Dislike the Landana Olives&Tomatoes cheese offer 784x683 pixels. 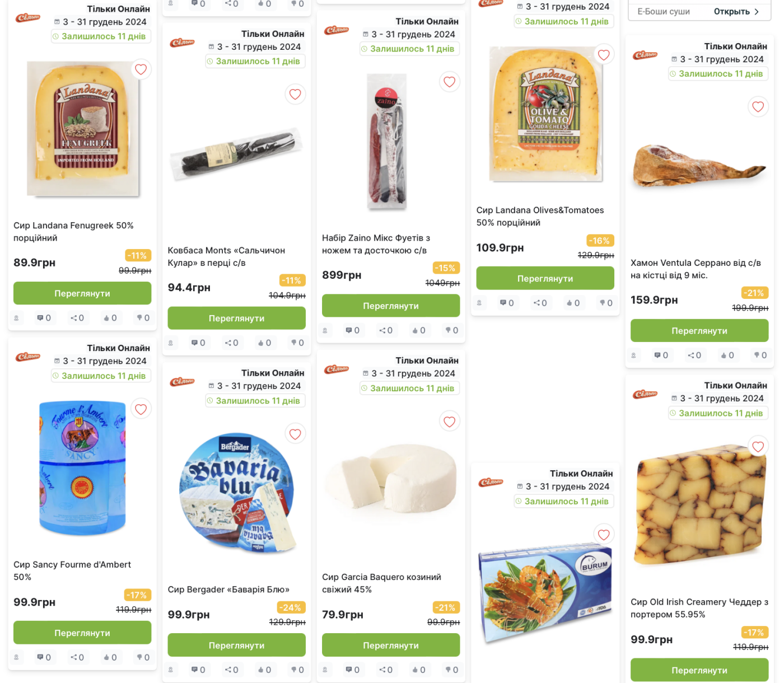(606, 303)
